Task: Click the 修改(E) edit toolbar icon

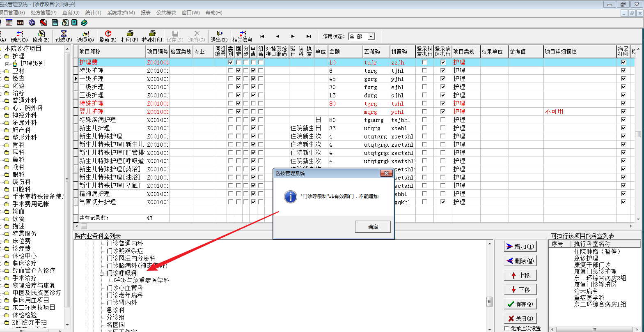Action: [41, 34]
